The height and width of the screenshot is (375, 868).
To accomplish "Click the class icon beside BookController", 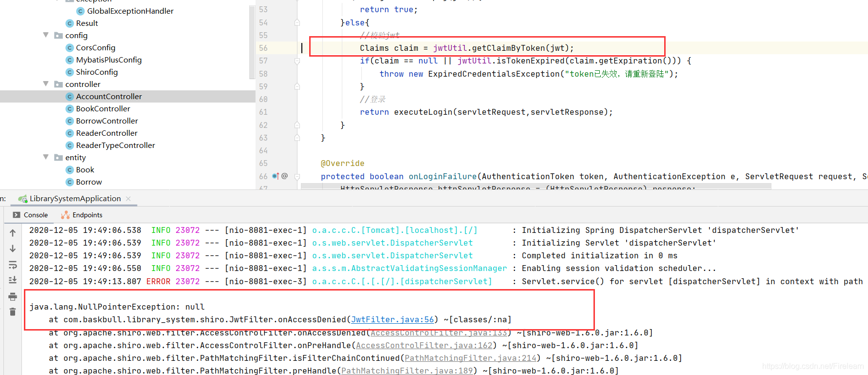I will click(70, 108).
